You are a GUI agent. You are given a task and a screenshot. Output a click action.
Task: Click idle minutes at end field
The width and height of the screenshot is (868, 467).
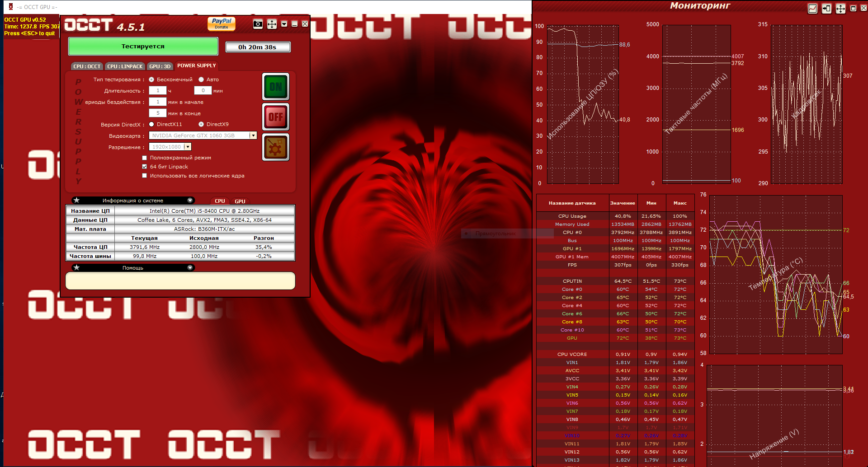(x=158, y=113)
